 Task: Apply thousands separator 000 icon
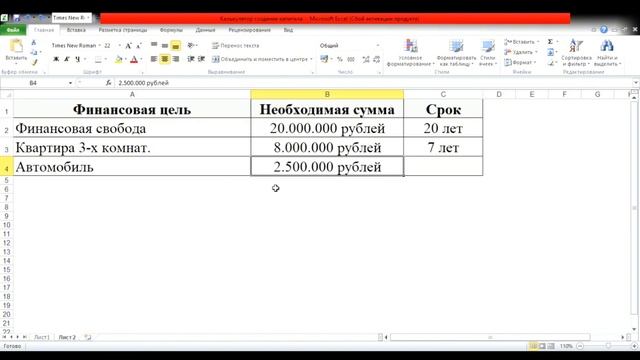tap(351, 60)
